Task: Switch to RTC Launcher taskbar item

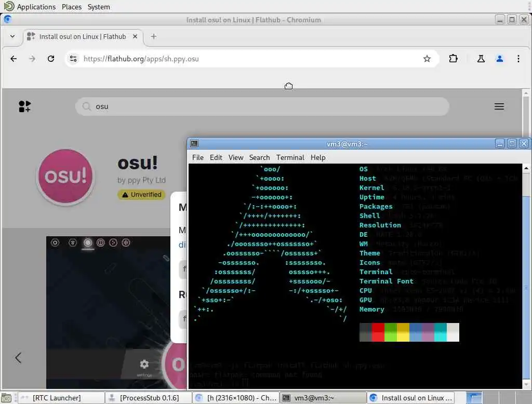Action: 61,398
